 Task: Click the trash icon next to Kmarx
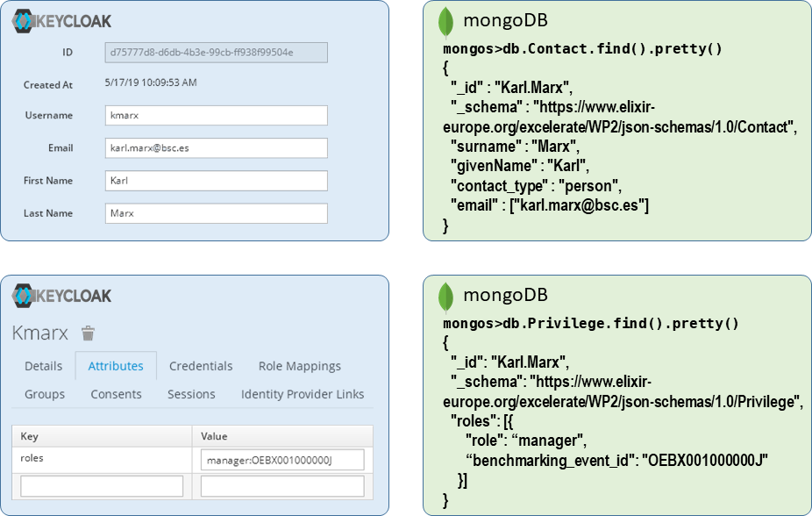click(88, 333)
